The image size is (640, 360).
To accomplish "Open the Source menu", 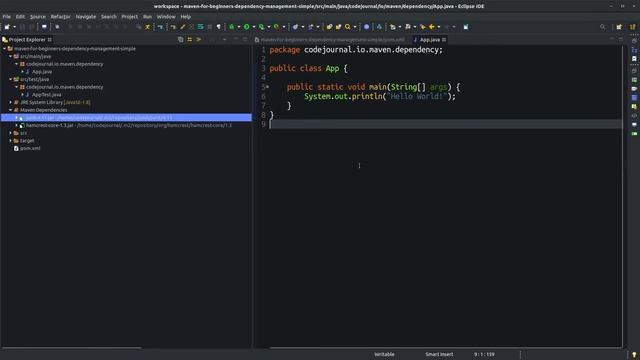I will coord(38,17).
